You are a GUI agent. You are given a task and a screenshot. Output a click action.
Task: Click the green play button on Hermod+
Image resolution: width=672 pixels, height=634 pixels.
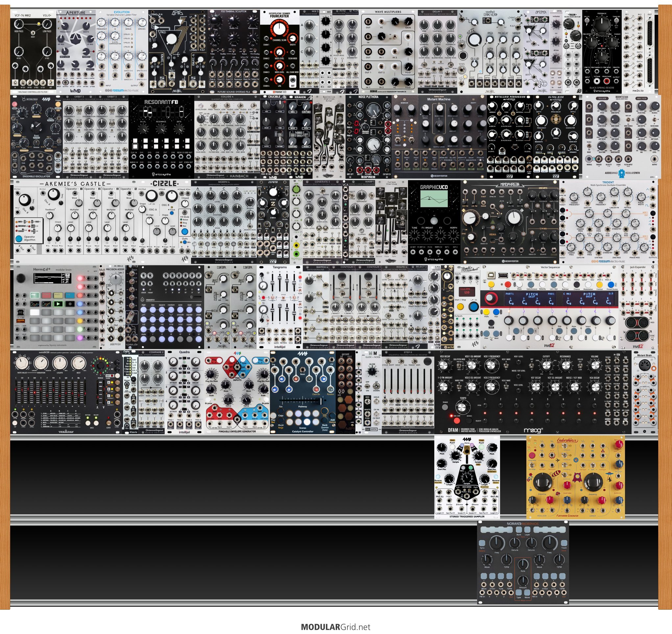coord(58,304)
